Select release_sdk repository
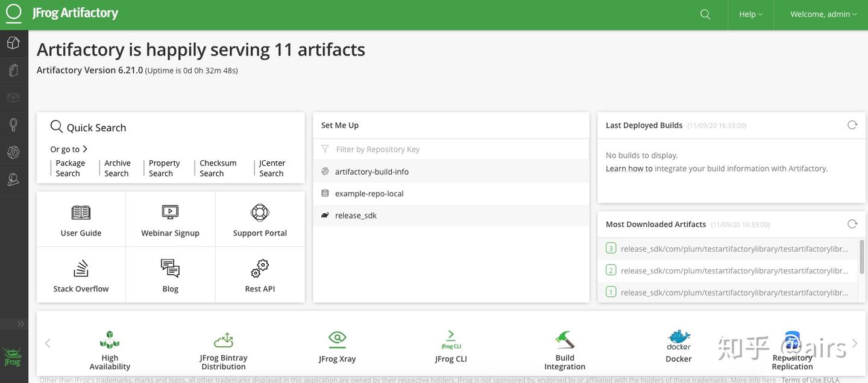868x383 pixels. click(x=451, y=216)
